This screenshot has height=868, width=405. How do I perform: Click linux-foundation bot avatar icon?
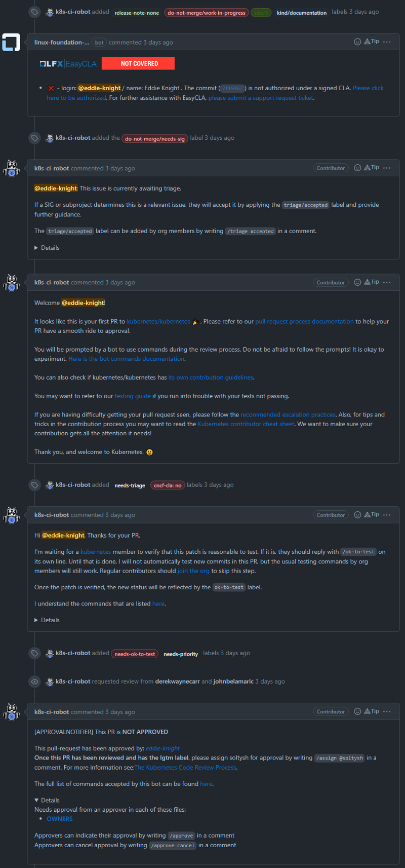click(11, 43)
